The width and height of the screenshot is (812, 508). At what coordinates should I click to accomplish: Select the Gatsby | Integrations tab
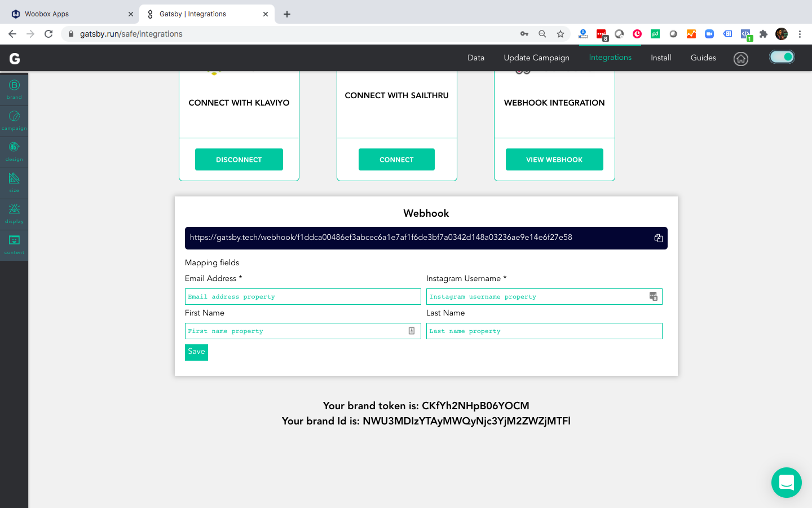click(x=207, y=14)
